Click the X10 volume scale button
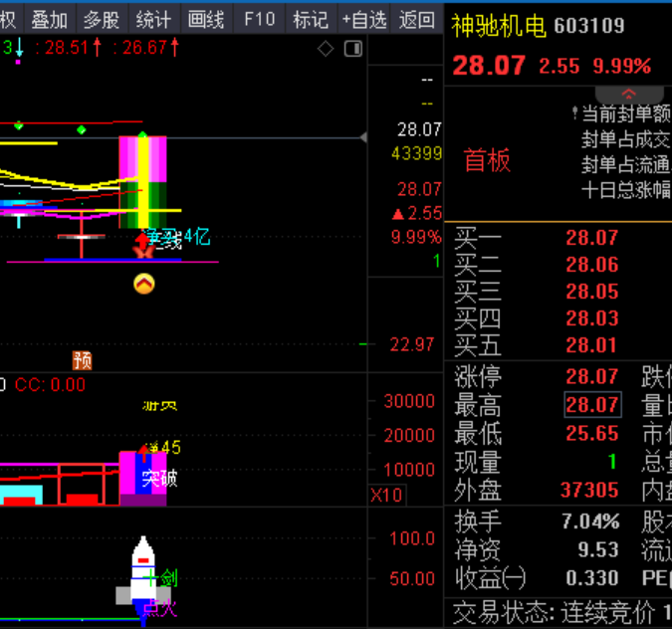This screenshot has width=672, height=629. click(x=386, y=496)
